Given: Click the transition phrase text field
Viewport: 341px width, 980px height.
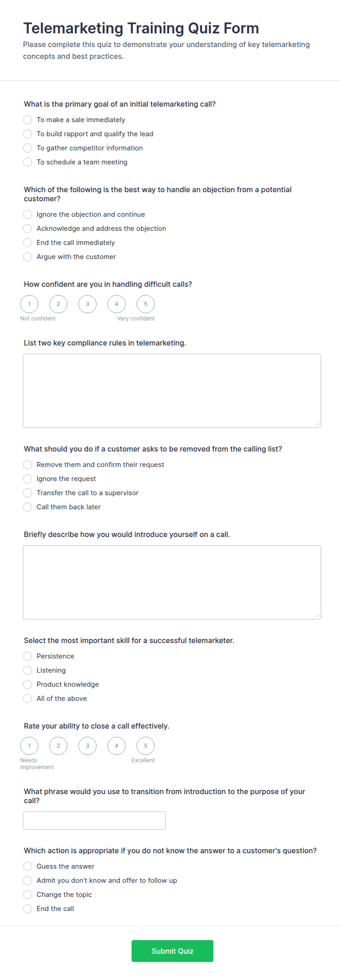Looking at the screenshot, I should point(94,820).
